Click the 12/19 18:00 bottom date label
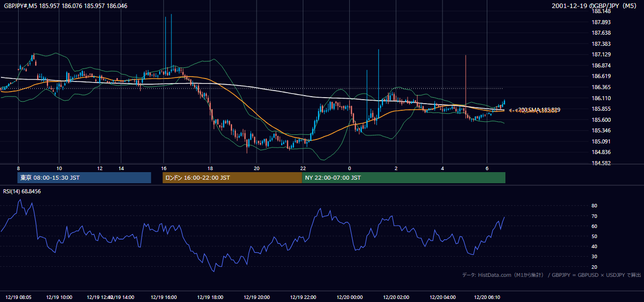Image resolution: width=644 pixels, height=302 pixels. click(x=210, y=297)
